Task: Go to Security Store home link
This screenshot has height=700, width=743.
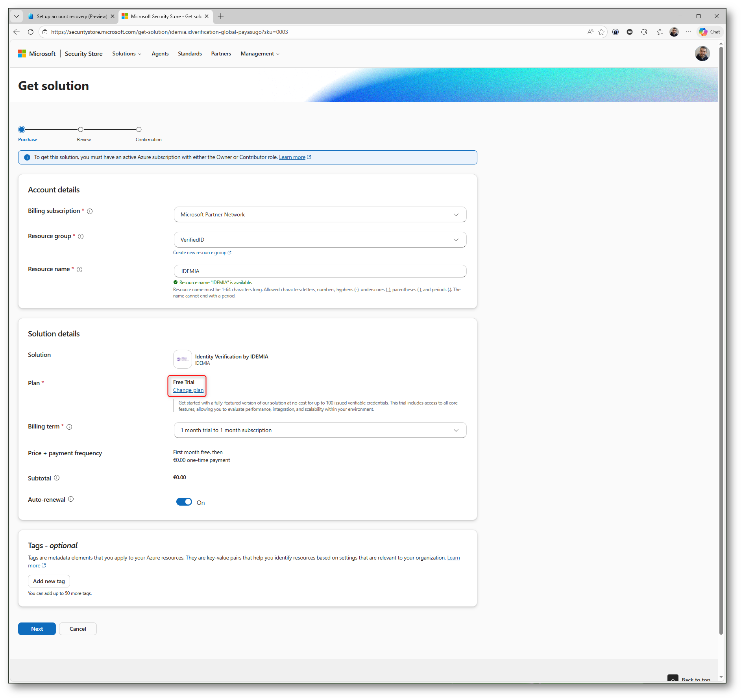Action: click(83, 54)
